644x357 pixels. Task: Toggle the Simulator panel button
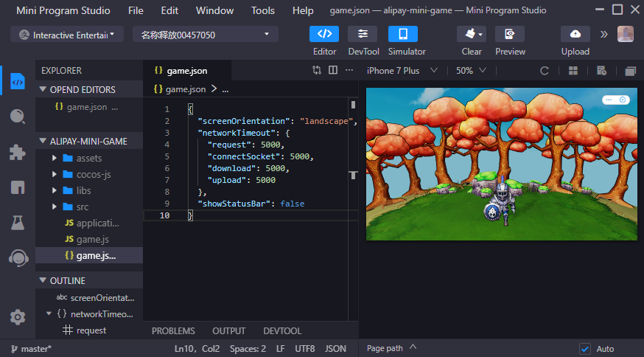[403, 35]
